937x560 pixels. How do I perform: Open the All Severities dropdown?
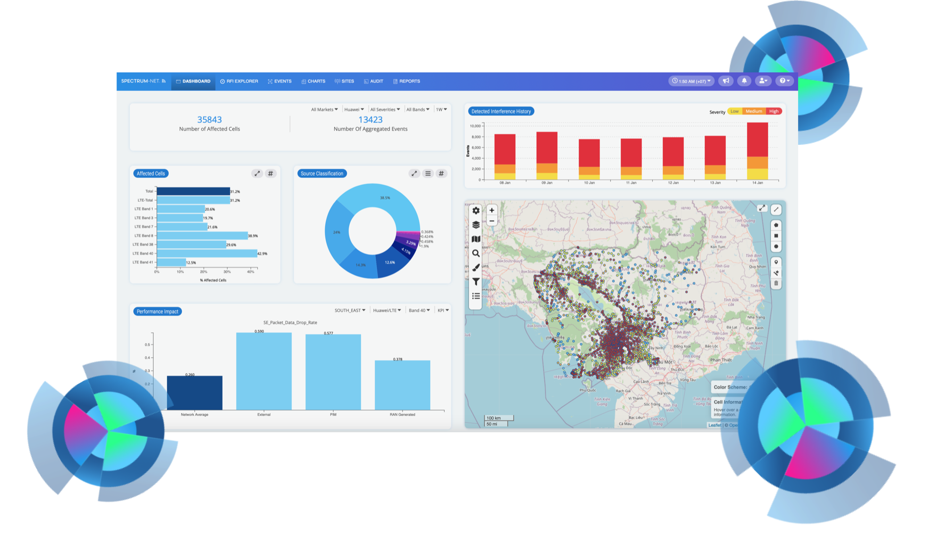[x=385, y=110]
